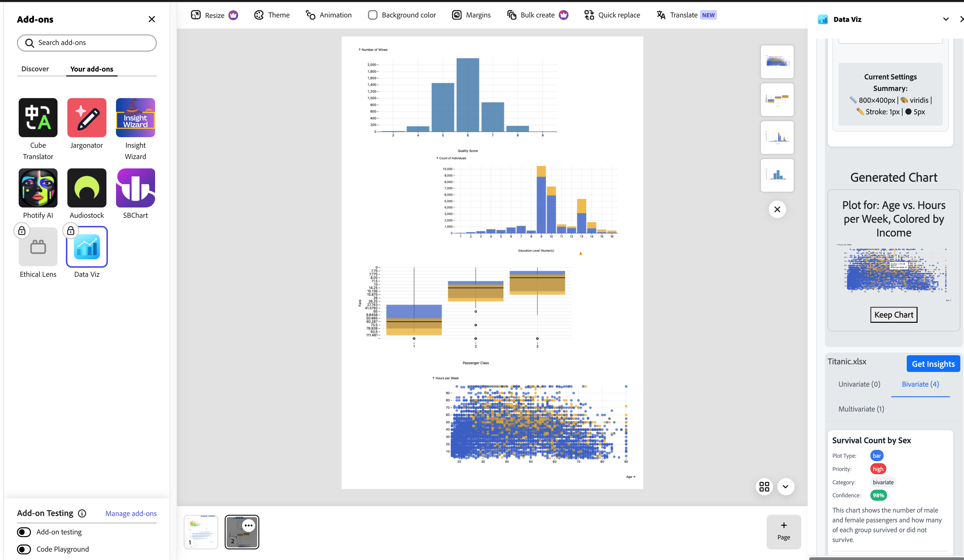
Task: Select the Photify AI add-on
Action: tap(38, 188)
